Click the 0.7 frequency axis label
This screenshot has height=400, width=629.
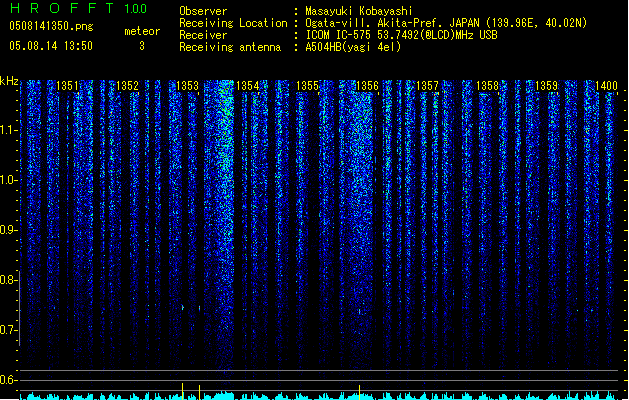pos(8,330)
